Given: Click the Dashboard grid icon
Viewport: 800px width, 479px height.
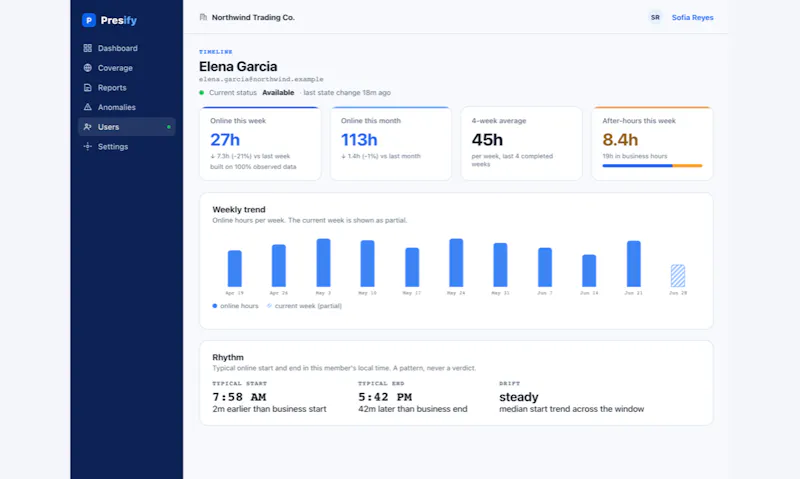Looking at the screenshot, I should click(88, 48).
